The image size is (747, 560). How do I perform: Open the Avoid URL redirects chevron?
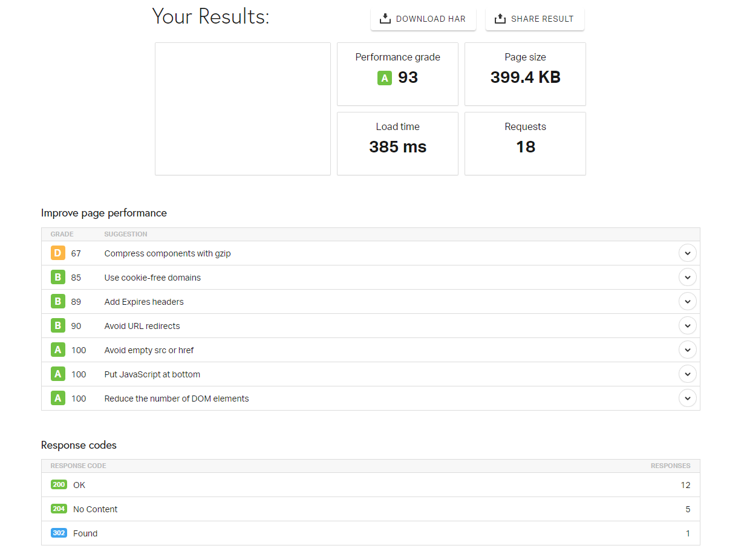[x=687, y=326]
